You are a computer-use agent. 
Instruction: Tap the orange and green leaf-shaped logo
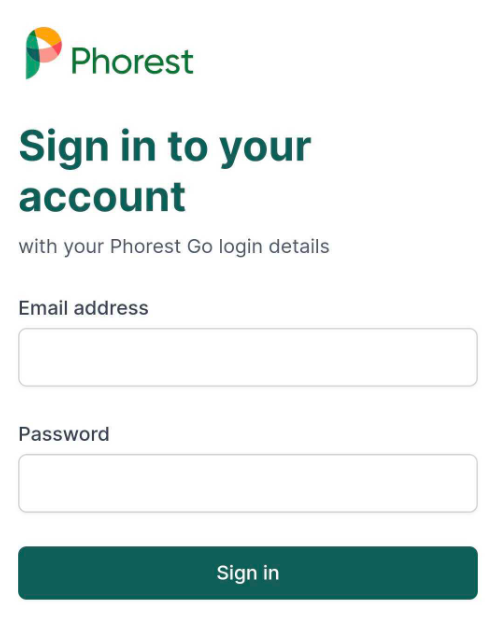(x=44, y=53)
